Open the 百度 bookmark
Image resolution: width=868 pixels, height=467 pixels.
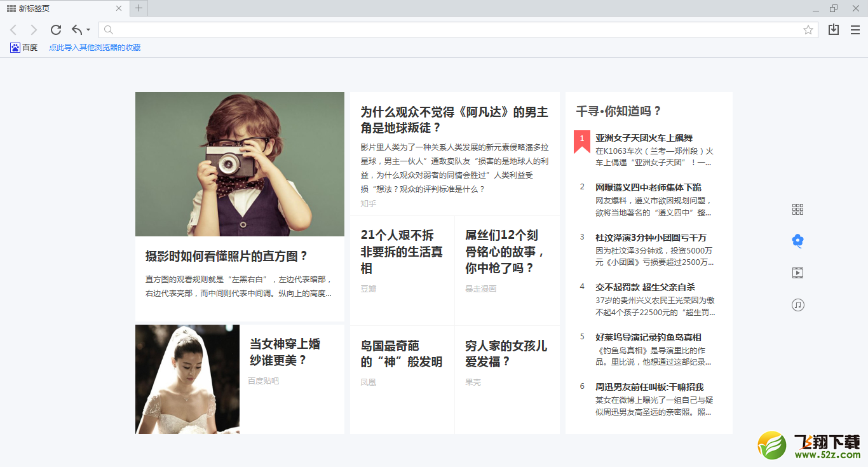point(24,48)
